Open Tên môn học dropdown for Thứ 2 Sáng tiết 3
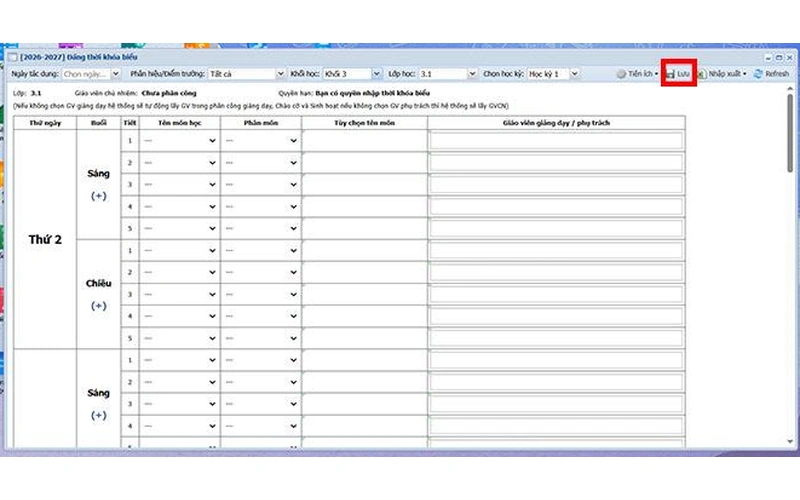Screen dimensions: 800x500 pyautogui.click(x=180, y=185)
